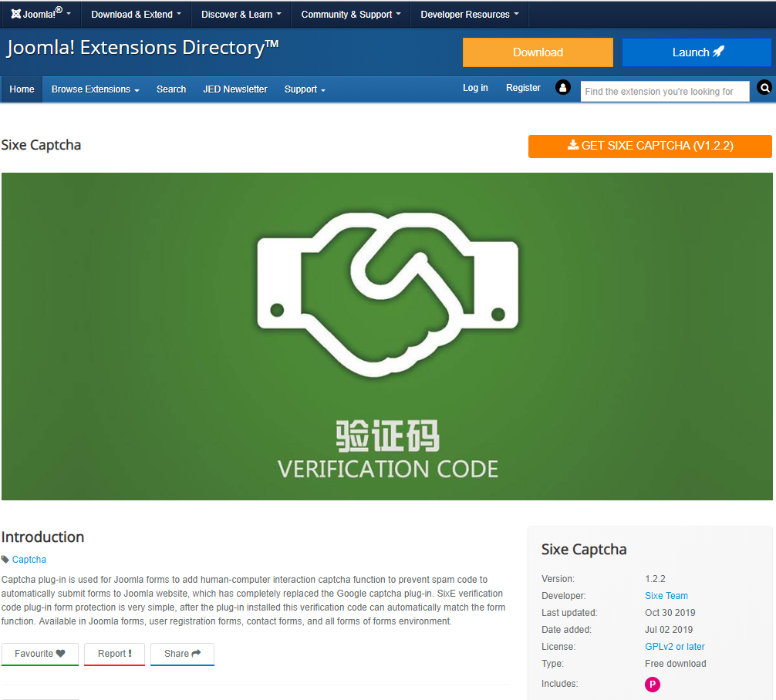Image resolution: width=776 pixels, height=700 pixels.
Task: Click the user profile icon
Action: click(x=563, y=88)
